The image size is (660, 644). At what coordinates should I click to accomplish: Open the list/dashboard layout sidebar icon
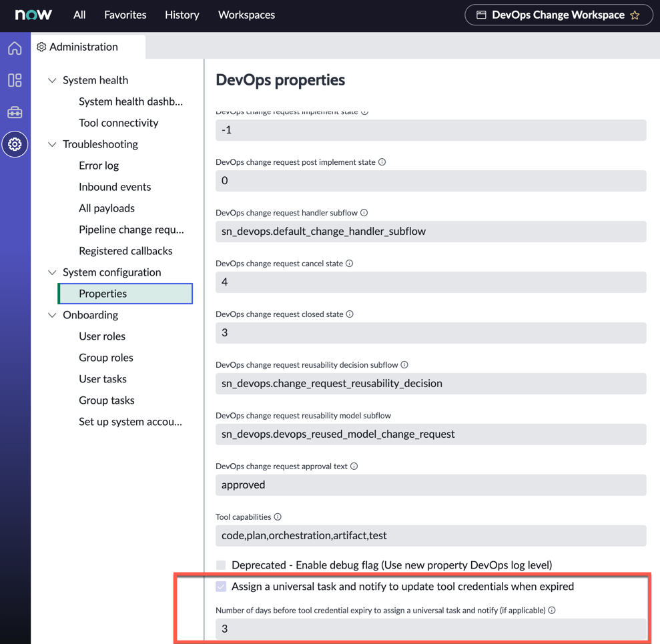(15, 80)
